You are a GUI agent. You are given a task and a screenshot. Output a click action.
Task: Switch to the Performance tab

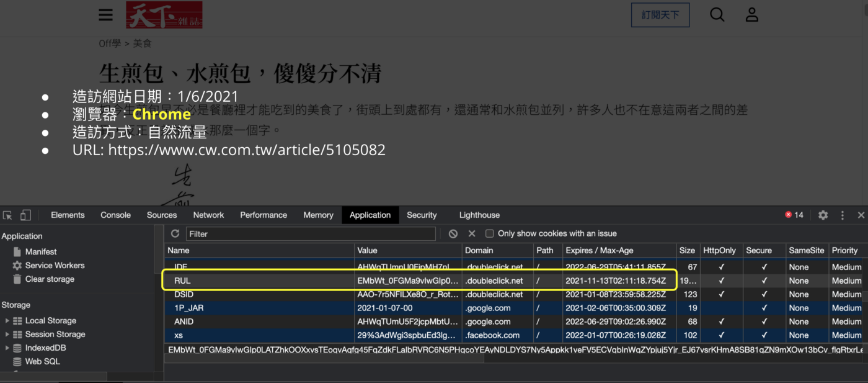263,215
